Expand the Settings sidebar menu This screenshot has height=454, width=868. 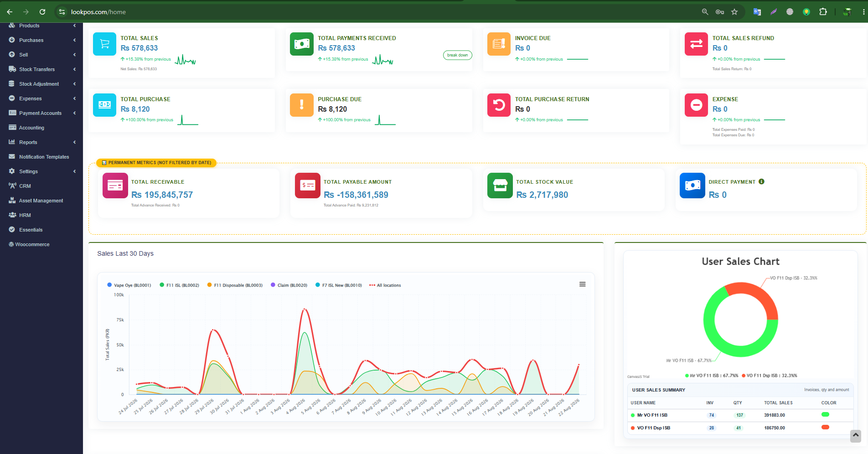(x=41, y=171)
